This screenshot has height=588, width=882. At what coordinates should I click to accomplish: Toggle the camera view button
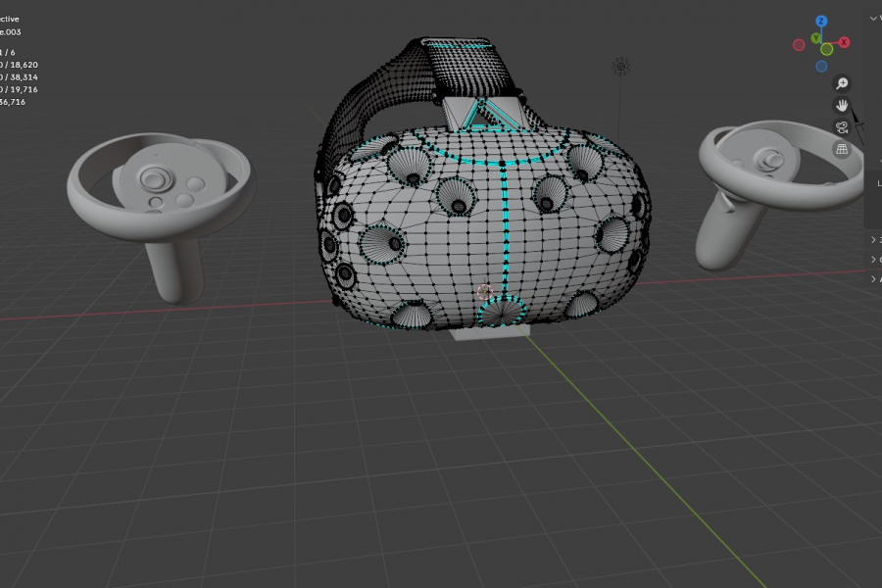[842, 127]
